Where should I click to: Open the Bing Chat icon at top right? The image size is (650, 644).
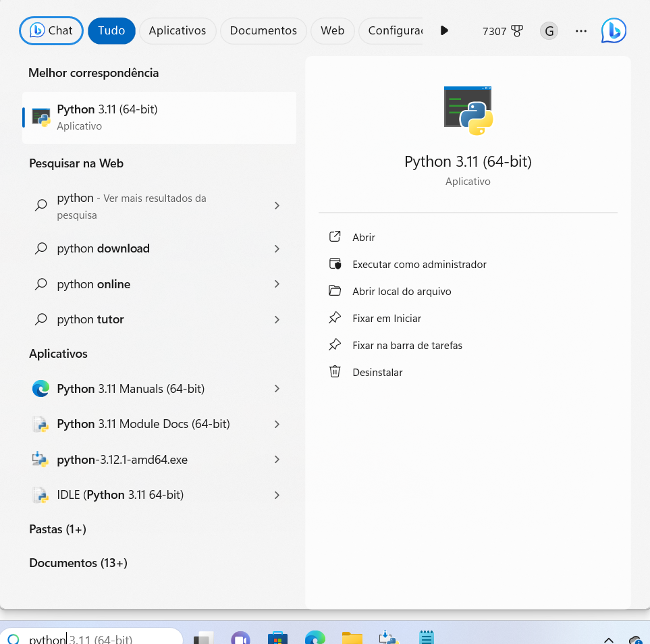pyautogui.click(x=614, y=30)
